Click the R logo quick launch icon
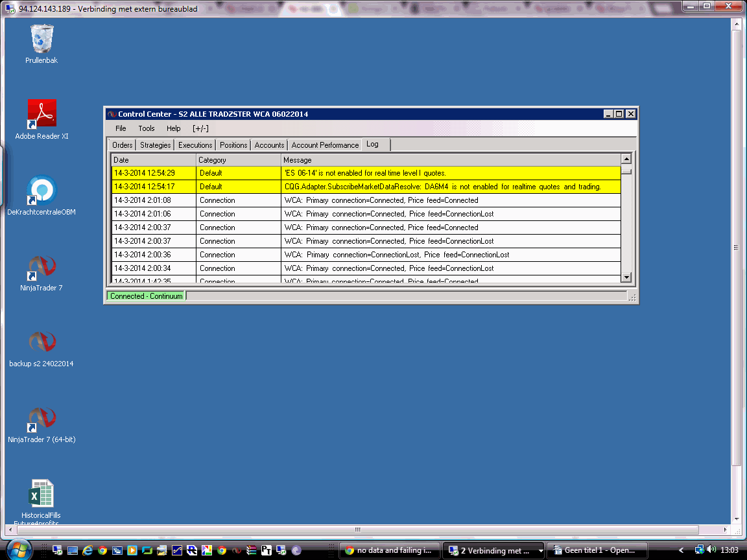The image size is (747, 560). 192,550
